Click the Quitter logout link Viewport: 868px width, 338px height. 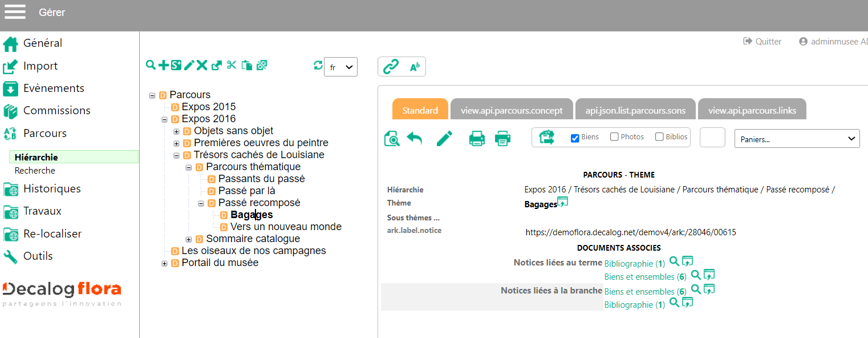tap(762, 42)
